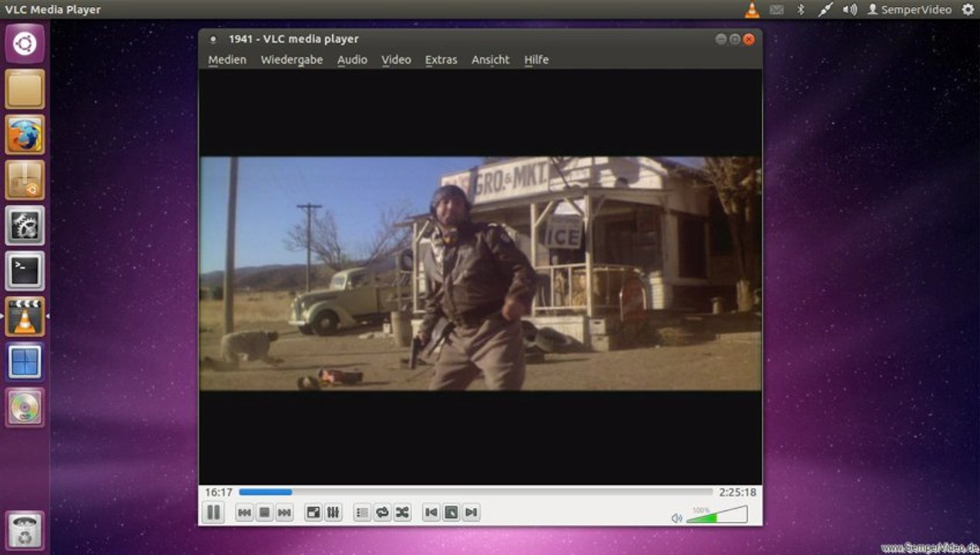The height and width of the screenshot is (555, 980).
Task: Open the mail messaging indicator
Action: [x=777, y=10]
